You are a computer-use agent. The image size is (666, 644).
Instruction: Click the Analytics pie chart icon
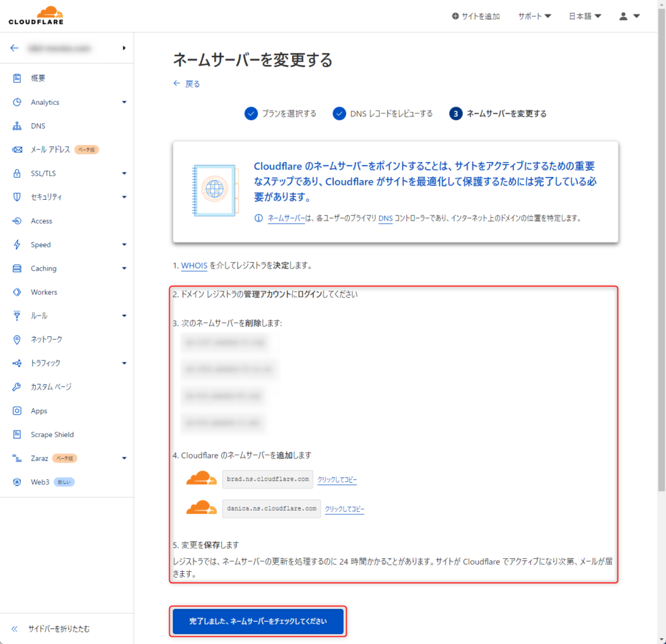[17, 102]
